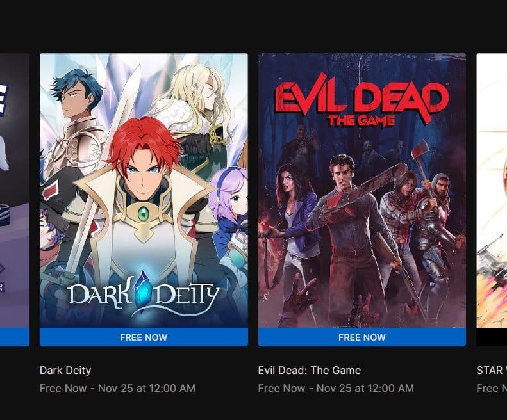Click FREE NOW banner under Evil Dead

362,337
